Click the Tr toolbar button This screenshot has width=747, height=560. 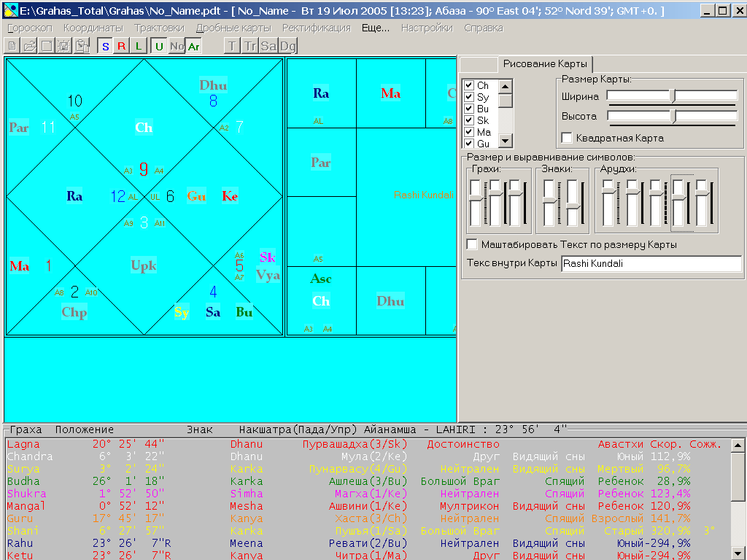tap(251, 46)
